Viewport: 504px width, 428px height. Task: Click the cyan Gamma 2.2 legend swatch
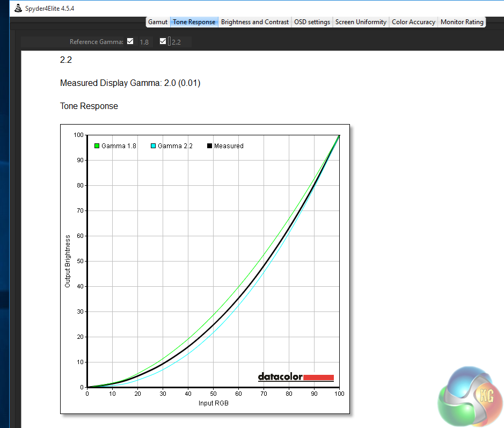pos(154,146)
